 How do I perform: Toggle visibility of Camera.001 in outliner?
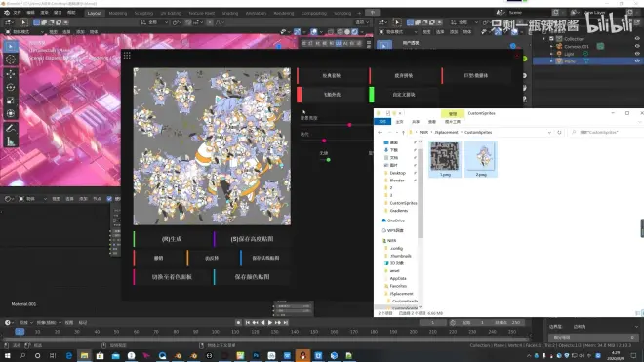637,46
